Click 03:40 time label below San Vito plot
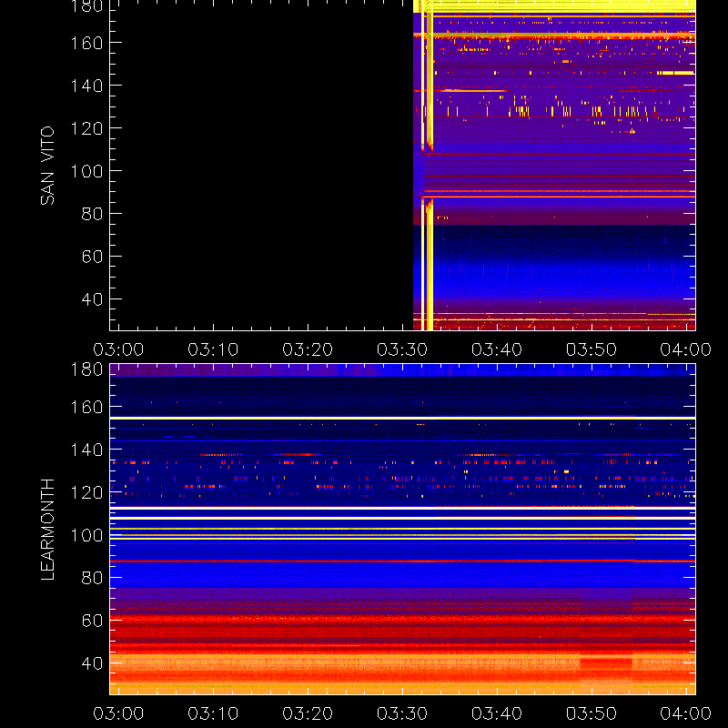Viewport: 728px width, 728px height. click(x=497, y=349)
